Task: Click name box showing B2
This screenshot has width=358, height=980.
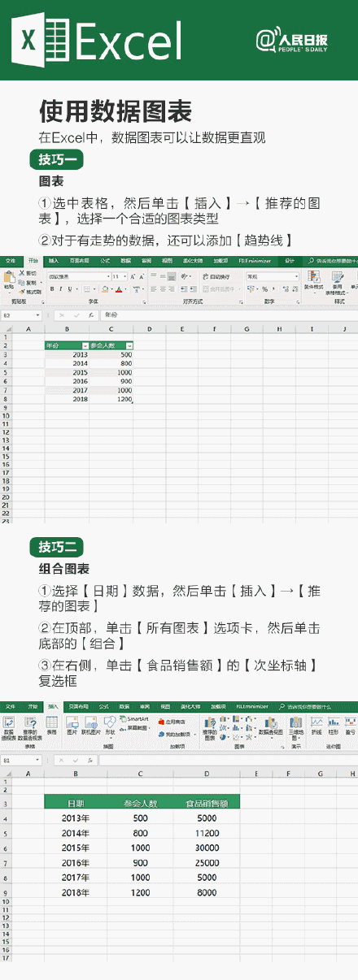Action: [x=20, y=314]
